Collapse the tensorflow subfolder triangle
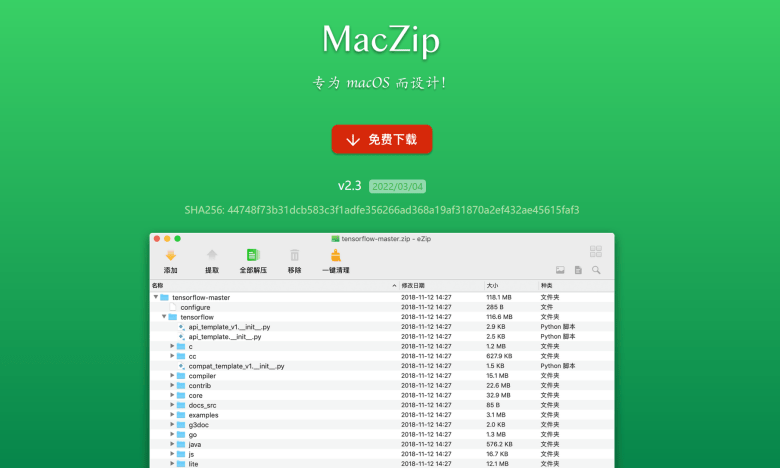780x468 pixels. point(164,317)
